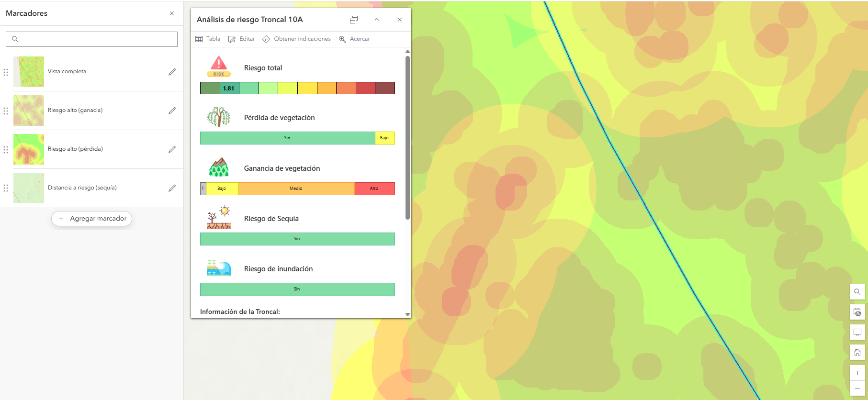Click the Pérdida de vegetación tree icon

[219, 117]
